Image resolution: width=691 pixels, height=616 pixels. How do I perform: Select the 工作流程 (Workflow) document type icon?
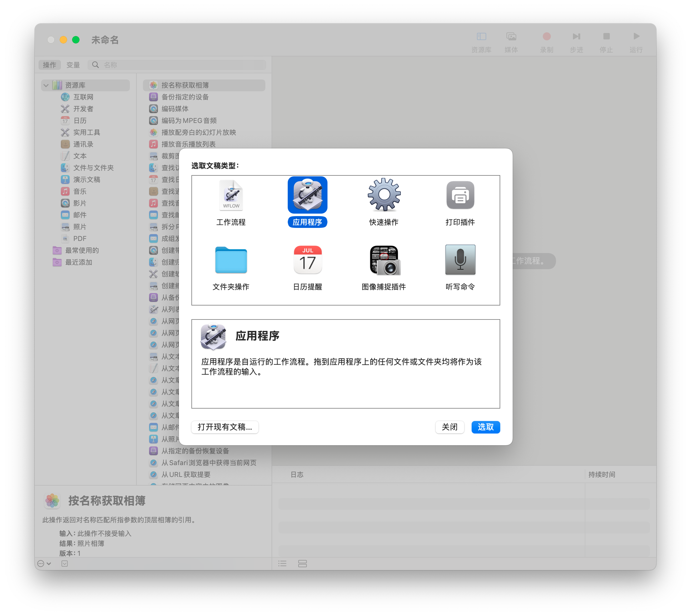pos(231,195)
